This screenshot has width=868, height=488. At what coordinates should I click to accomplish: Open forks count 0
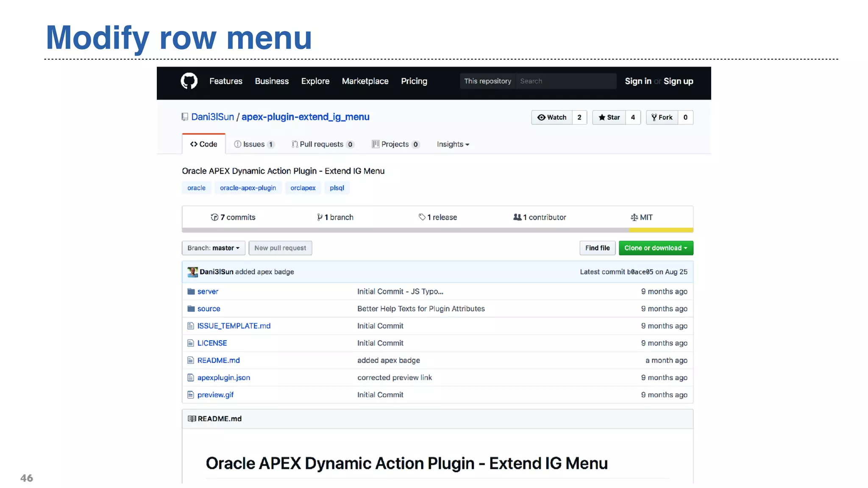click(686, 117)
